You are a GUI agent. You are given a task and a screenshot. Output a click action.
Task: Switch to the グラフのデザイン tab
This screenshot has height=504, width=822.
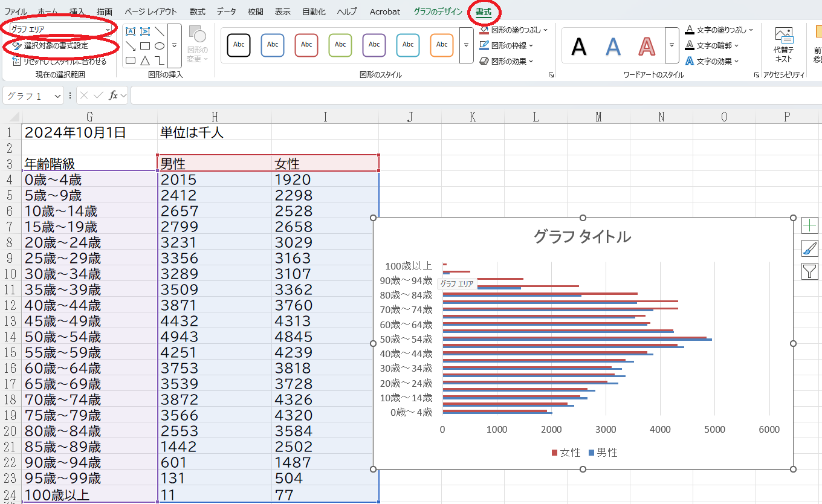(x=438, y=11)
